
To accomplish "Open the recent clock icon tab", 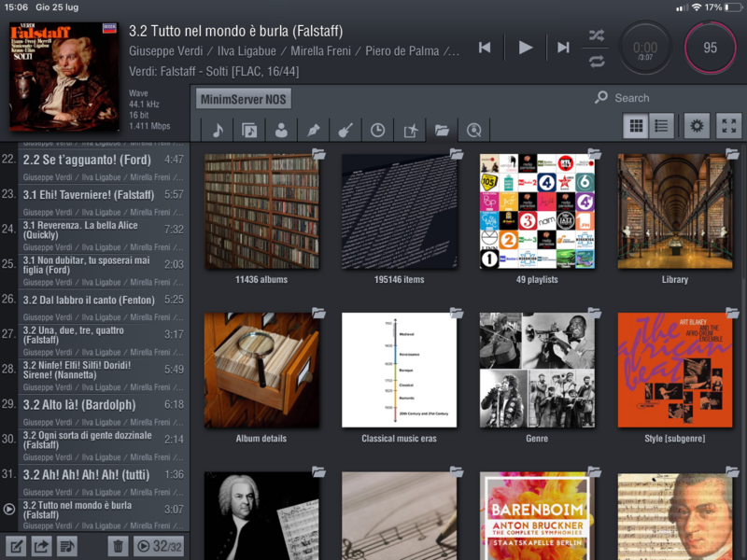I will (377, 131).
